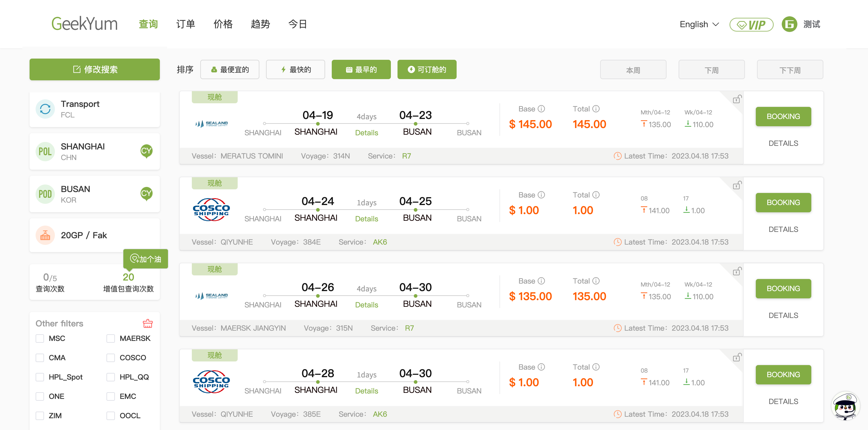Image resolution: width=868 pixels, height=430 pixels.
Task: Switch to the 趋势 navigation tab
Action: coord(260,24)
